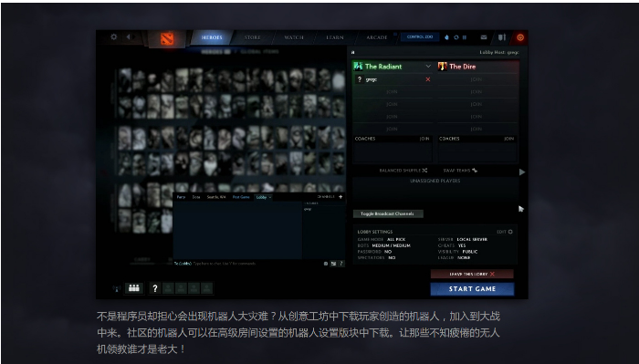Click the gear icon next to Edit
639x364 pixels.
510,232
